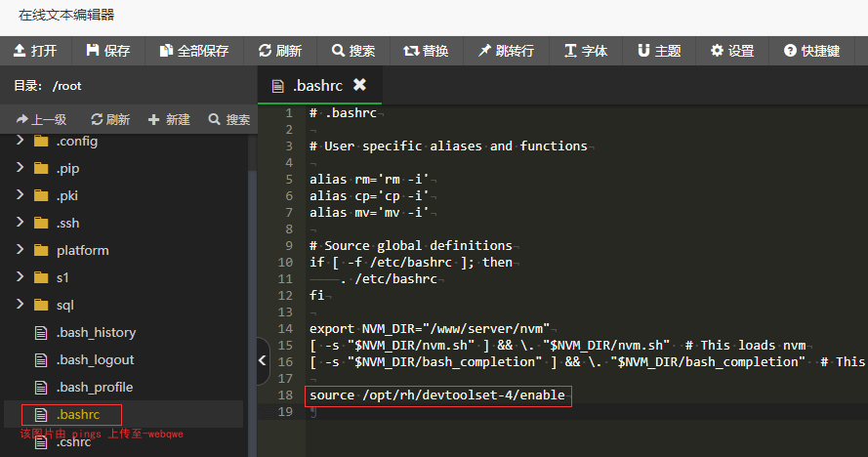Click the 'fi' line in editor
The height and width of the screenshot is (457, 868).
pos(316,295)
